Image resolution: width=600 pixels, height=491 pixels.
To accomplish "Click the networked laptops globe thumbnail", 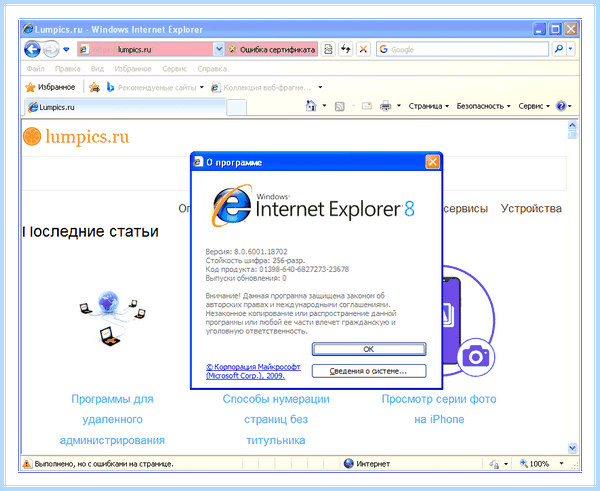I will click(112, 318).
